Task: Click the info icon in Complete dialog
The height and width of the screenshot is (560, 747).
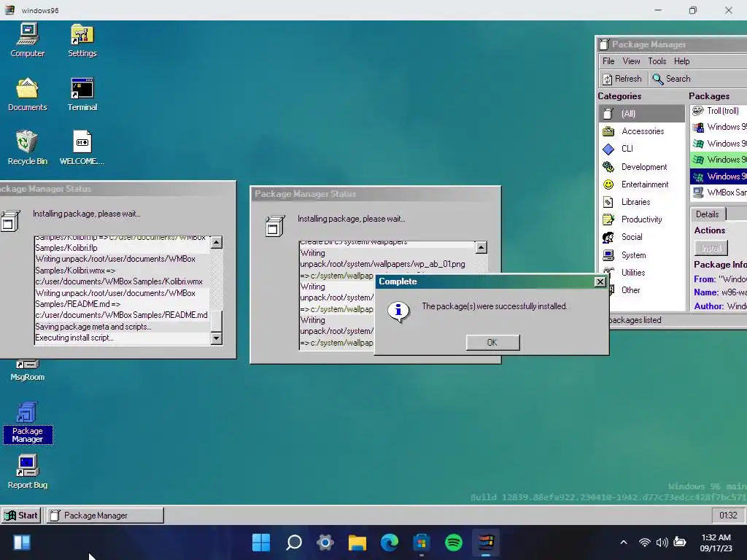Action: [x=398, y=312]
